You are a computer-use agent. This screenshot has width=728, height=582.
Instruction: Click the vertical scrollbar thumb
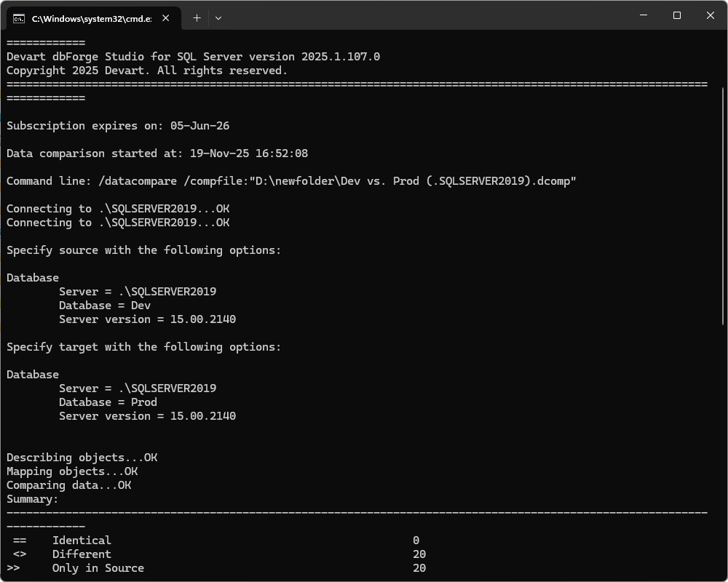pos(723,182)
